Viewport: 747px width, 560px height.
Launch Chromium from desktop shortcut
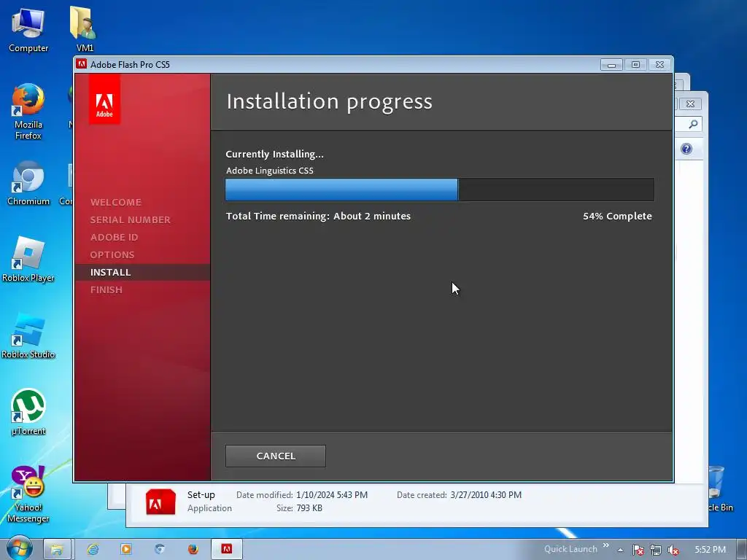pos(28,183)
